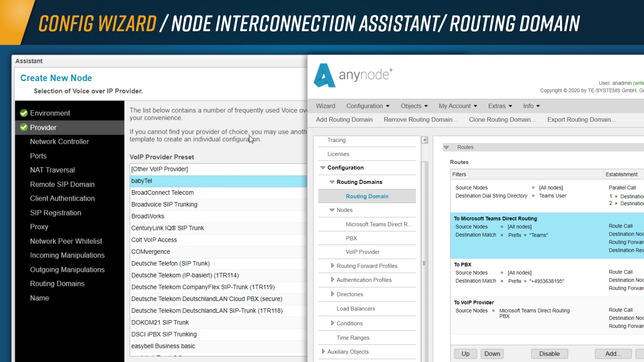Image resolution: width=644 pixels, height=362 pixels.
Task: Select Microsoft Teams Direct R... node
Action: (x=379, y=224)
